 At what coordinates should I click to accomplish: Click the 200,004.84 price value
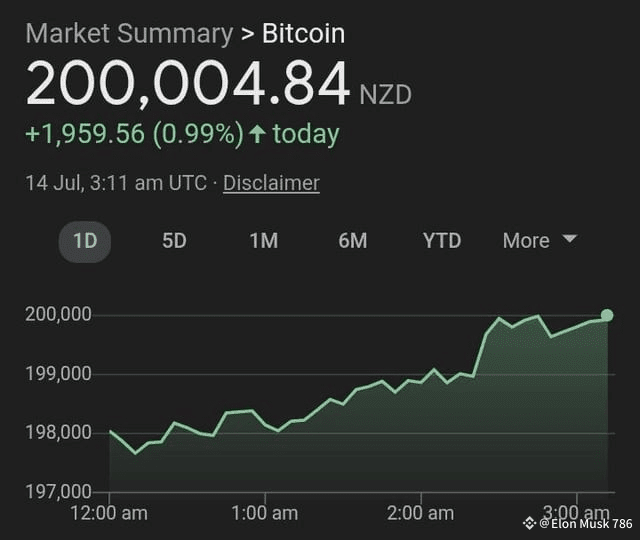188,84
